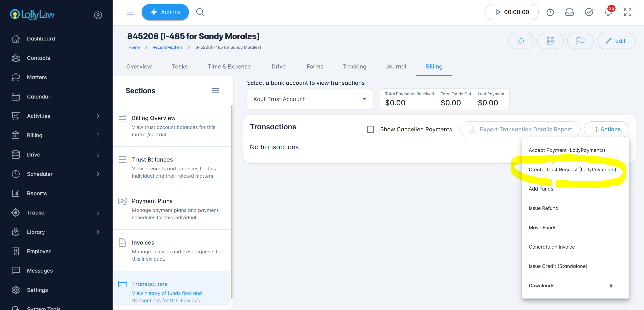
Task: Click the flag icon button
Action: (x=580, y=41)
